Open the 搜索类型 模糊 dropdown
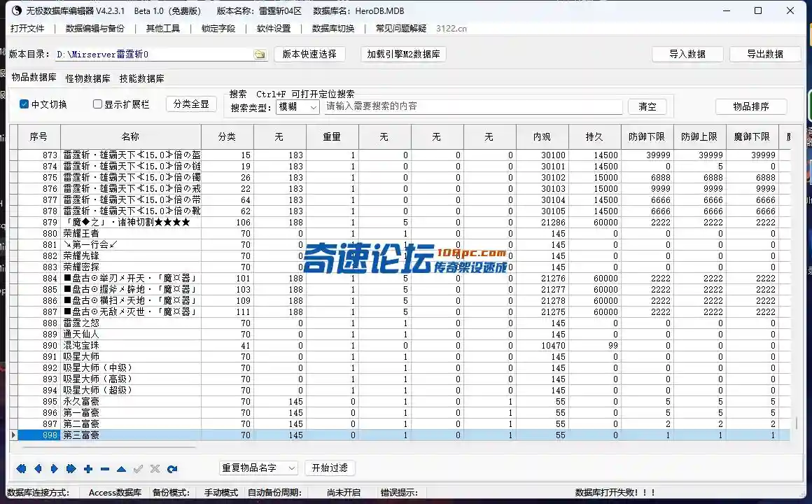The height and width of the screenshot is (504, 812). point(297,106)
